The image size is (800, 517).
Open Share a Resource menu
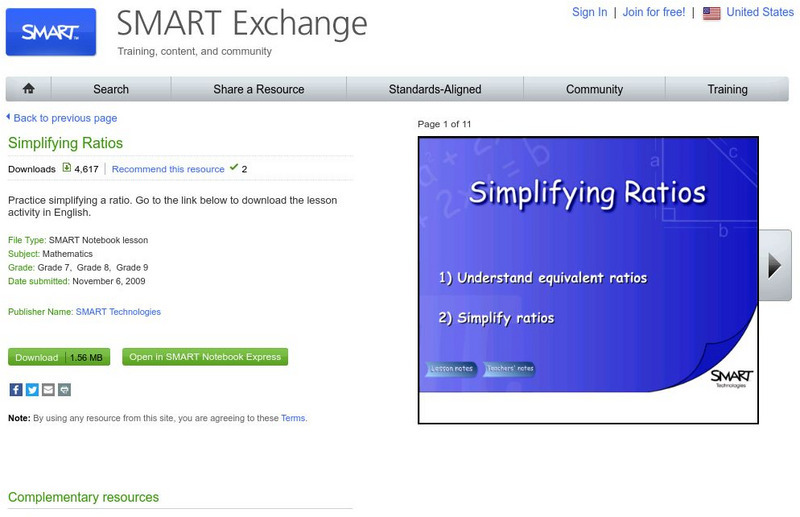[259, 89]
